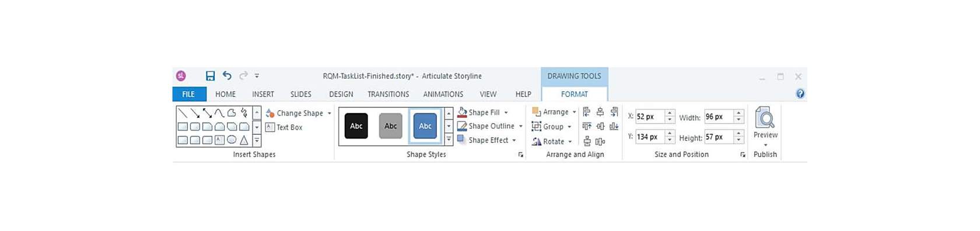Insert a Text Box
The image size is (980, 231).
(x=284, y=127)
